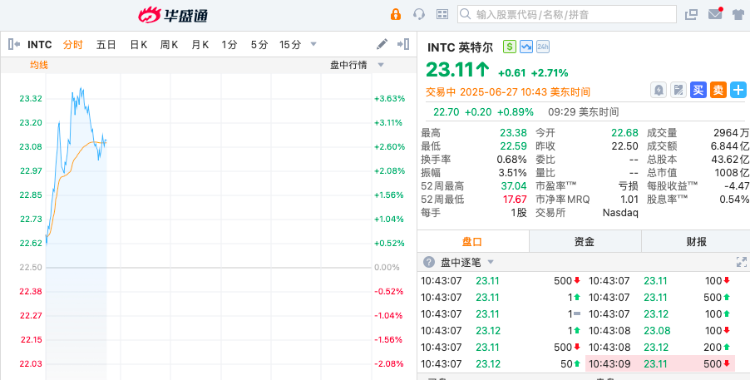Toggle the 24h trading badge
This screenshot has width=750, height=380.
tap(542, 46)
